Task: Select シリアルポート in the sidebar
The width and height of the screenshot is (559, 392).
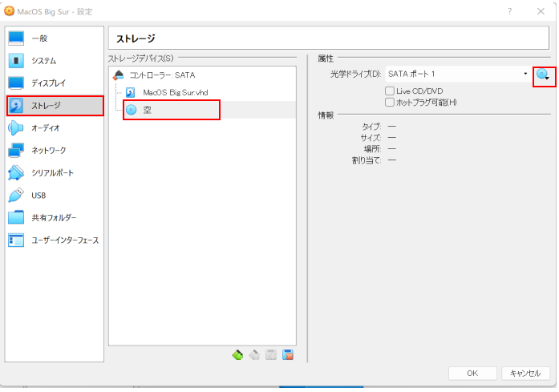Action: [x=55, y=173]
